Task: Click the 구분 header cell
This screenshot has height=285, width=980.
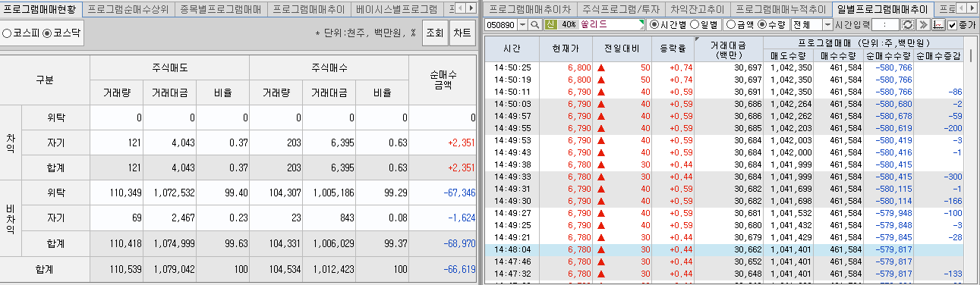Action: point(45,80)
